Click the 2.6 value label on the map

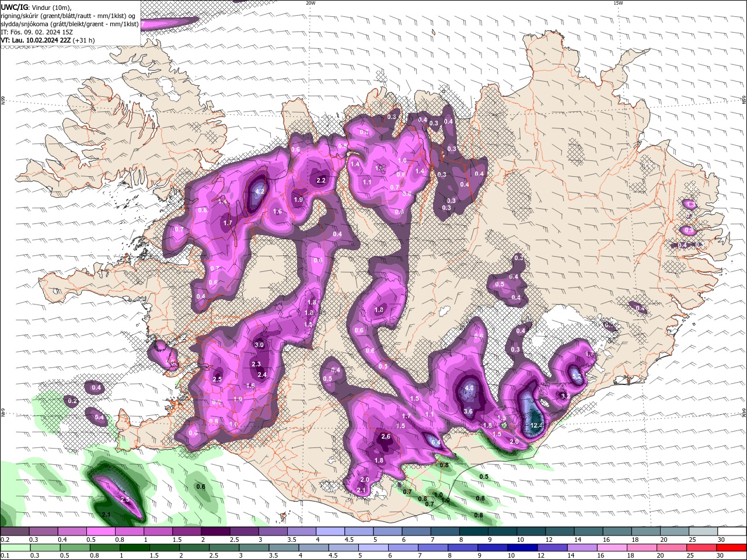(385, 436)
